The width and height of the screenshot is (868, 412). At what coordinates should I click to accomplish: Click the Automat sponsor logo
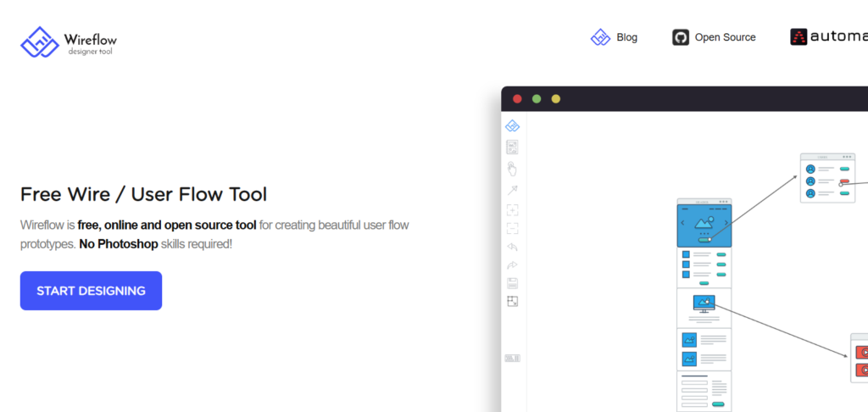pyautogui.click(x=828, y=37)
